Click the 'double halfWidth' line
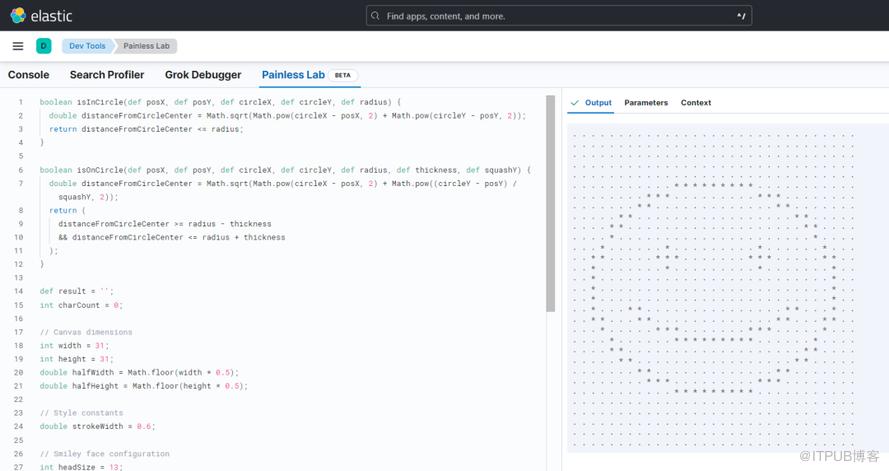This screenshot has width=889, height=471. pyautogui.click(x=139, y=372)
